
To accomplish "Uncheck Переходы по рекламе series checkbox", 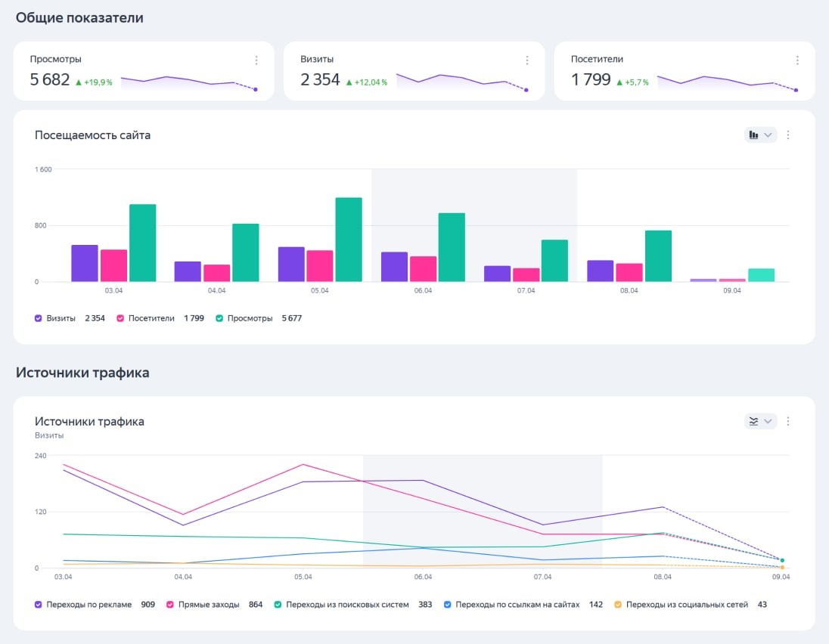I will click(39, 605).
